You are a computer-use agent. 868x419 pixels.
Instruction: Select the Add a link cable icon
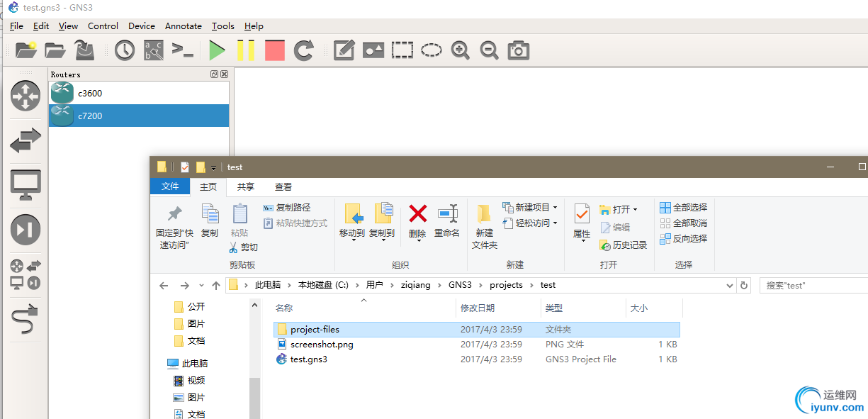click(x=26, y=319)
